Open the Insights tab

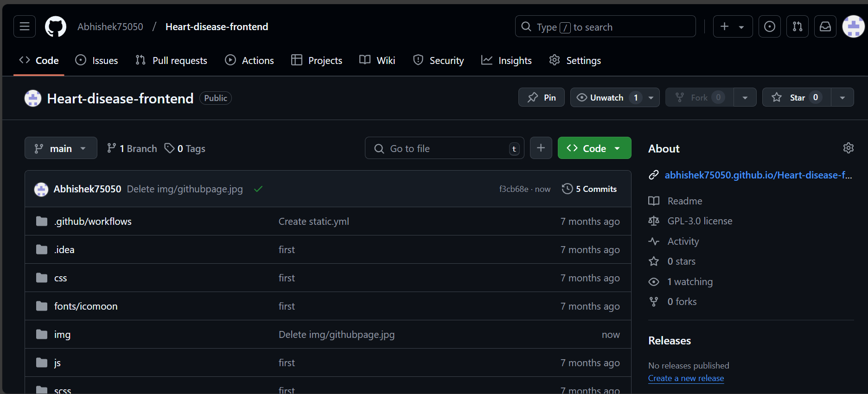[x=506, y=60]
